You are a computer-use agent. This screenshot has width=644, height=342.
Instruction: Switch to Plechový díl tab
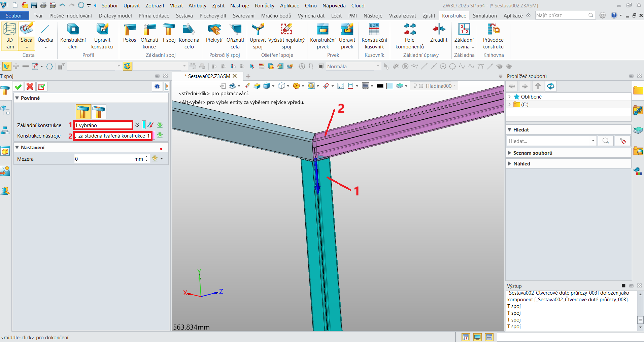click(x=213, y=15)
